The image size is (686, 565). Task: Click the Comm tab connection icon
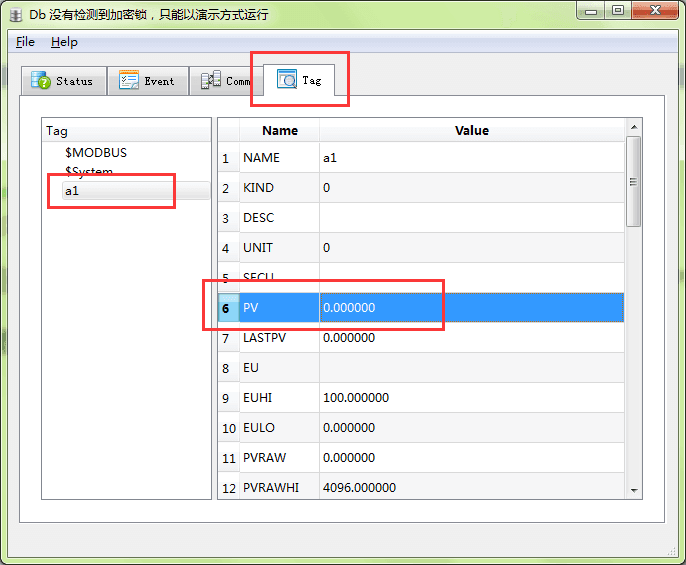pos(211,80)
